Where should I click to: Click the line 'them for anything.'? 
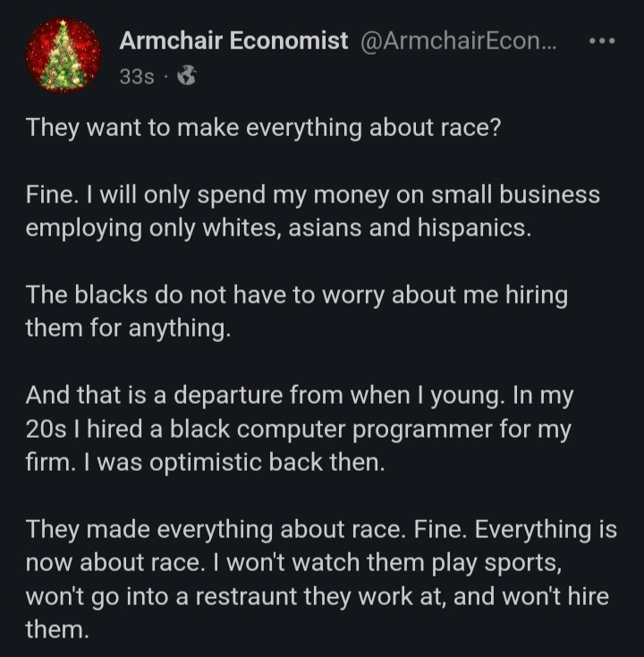pyautogui.click(x=128, y=328)
